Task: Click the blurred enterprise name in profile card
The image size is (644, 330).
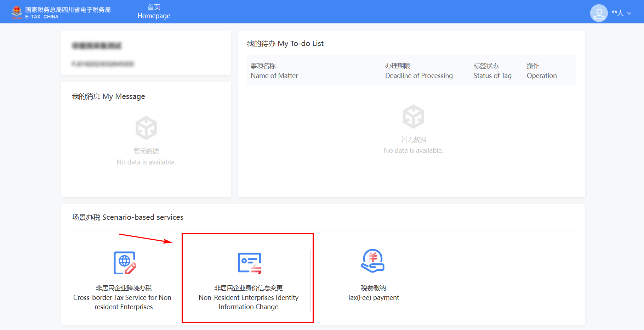Action: click(x=97, y=46)
